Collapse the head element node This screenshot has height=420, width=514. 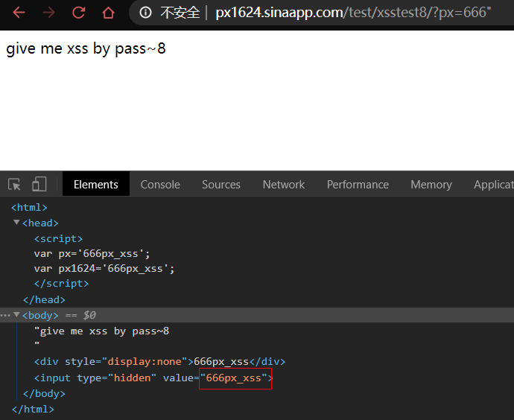tap(16, 223)
